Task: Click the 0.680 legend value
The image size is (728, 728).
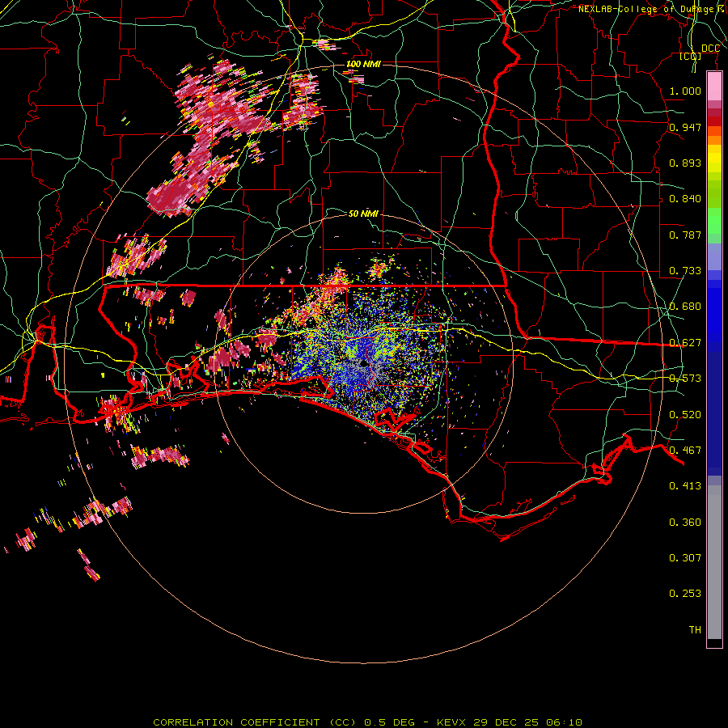Action: click(x=685, y=307)
